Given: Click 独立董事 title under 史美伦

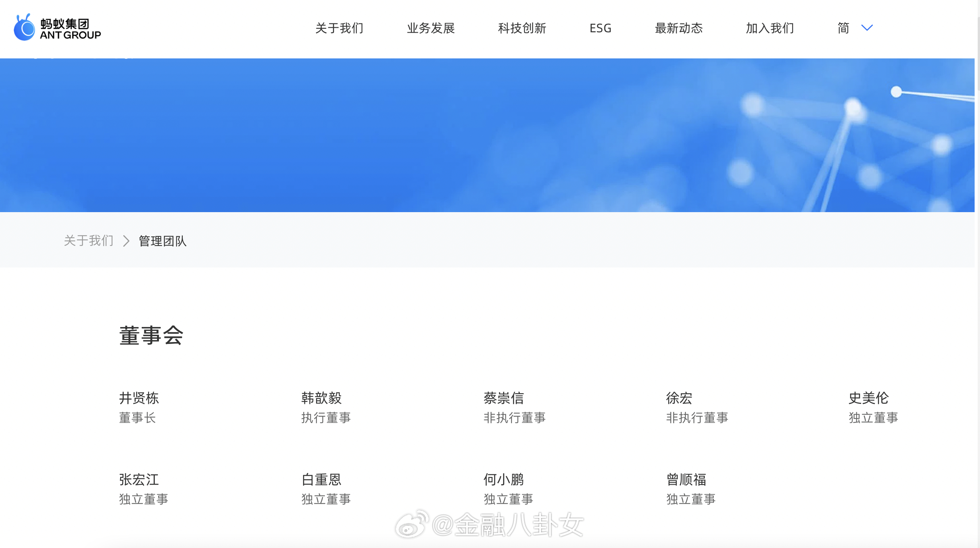Looking at the screenshot, I should [873, 418].
